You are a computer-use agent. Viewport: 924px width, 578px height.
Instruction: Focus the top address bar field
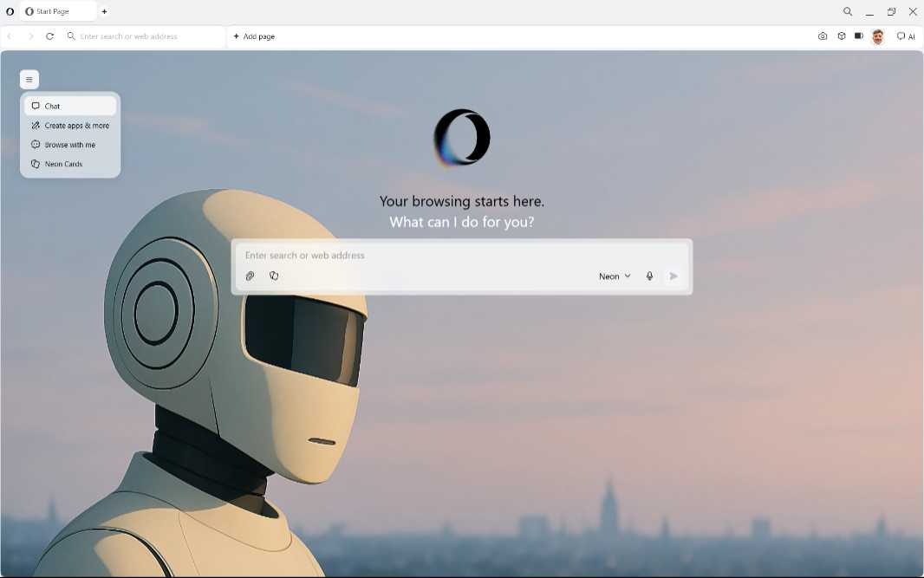pyautogui.click(x=145, y=36)
